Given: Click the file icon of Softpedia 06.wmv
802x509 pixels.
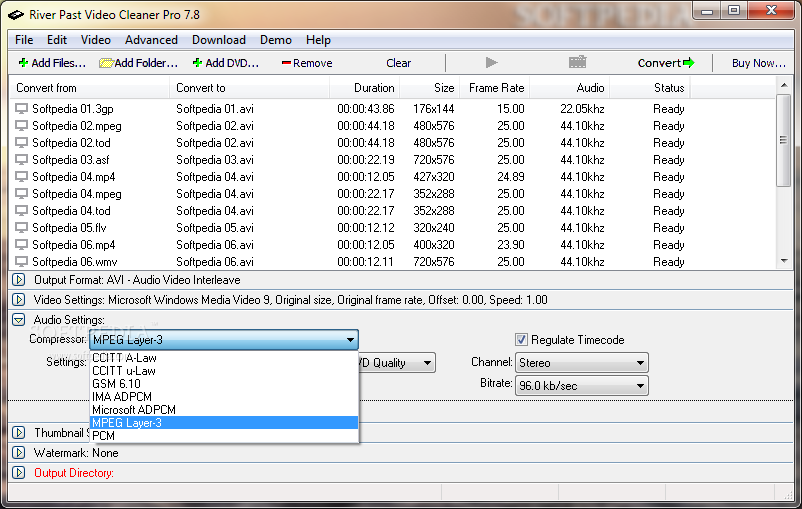Looking at the screenshot, I should coord(21,261).
